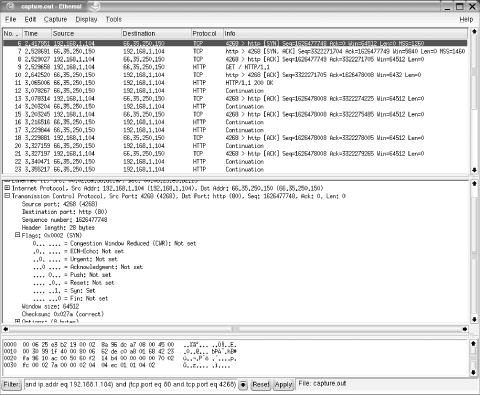Image resolution: width=481 pixels, height=395 pixels.
Task: Select packet 9 GET / HTTP/1.1
Action: pyautogui.click(x=235, y=67)
